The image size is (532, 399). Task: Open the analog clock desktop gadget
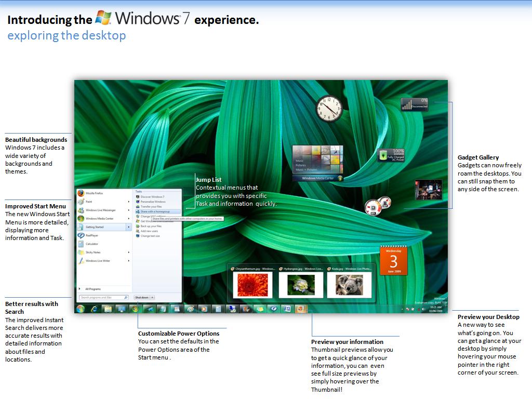click(x=329, y=108)
